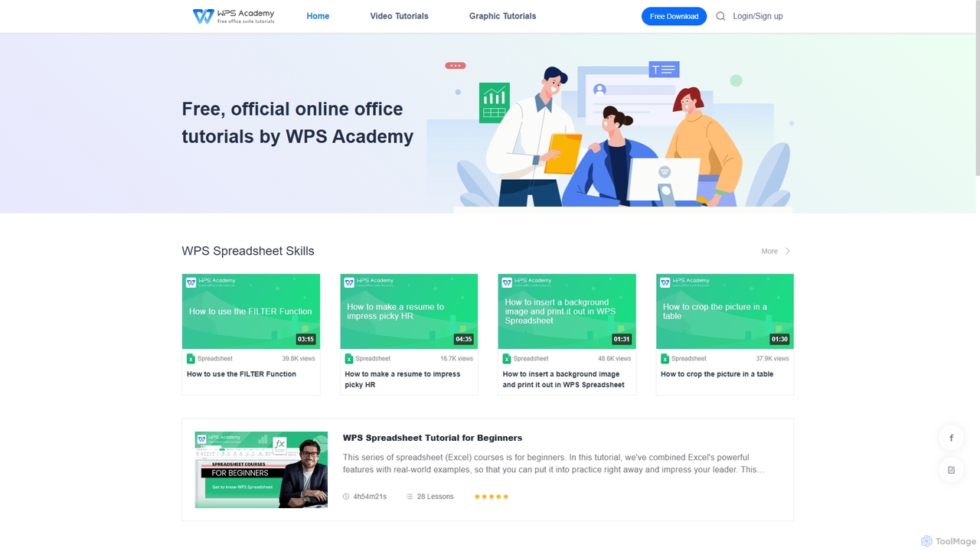Click Spreadsheet icon under crop picture card

[x=665, y=359]
